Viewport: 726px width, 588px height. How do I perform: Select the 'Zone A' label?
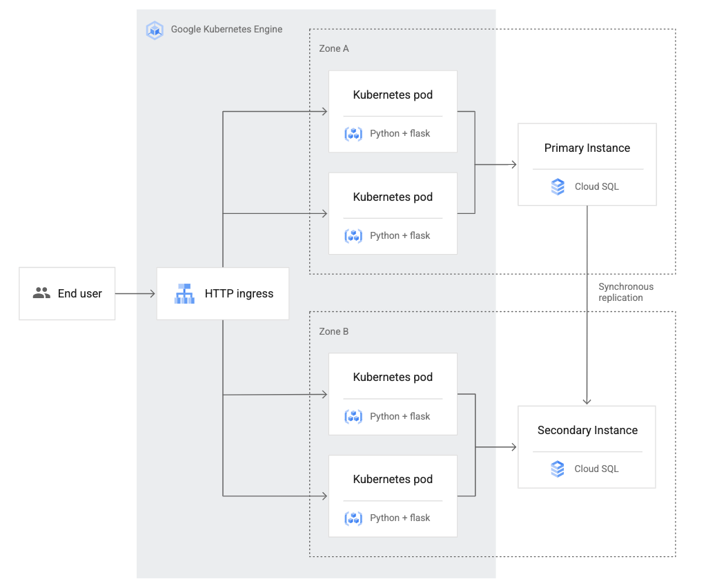coord(334,48)
